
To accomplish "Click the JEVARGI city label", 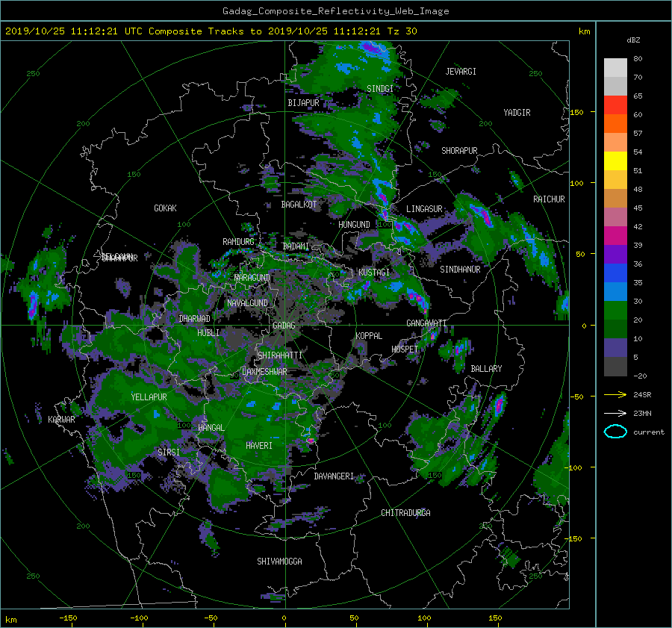I will point(461,72).
